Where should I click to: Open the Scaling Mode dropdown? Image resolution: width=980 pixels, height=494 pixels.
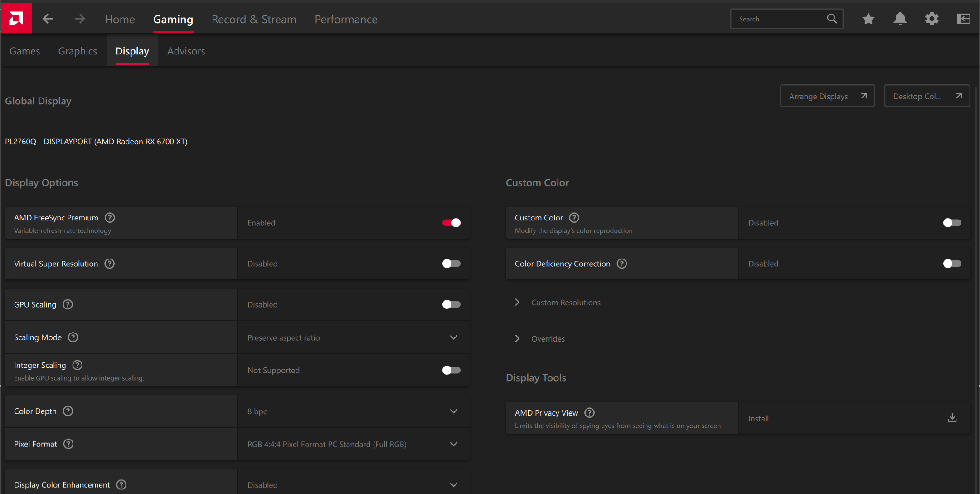[x=354, y=337]
